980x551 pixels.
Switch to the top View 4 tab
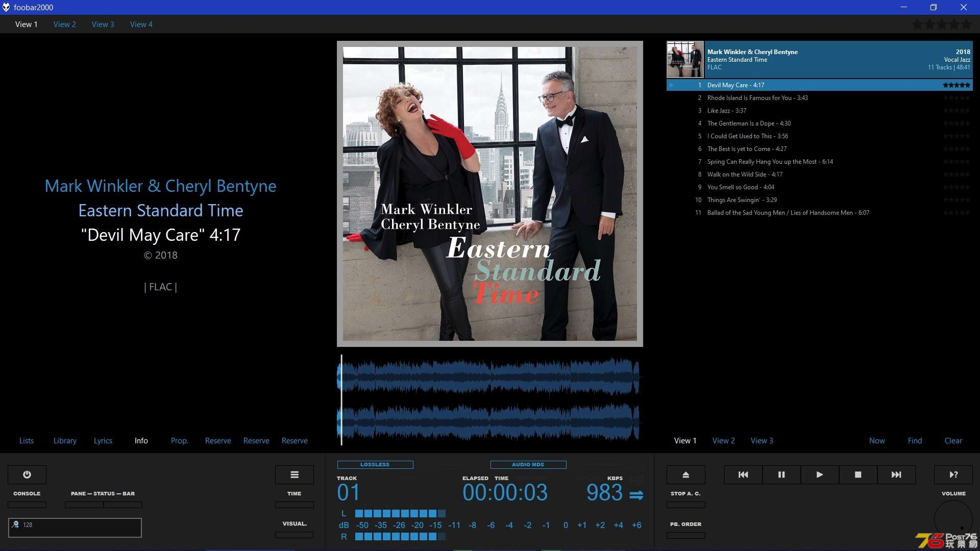[141, 24]
